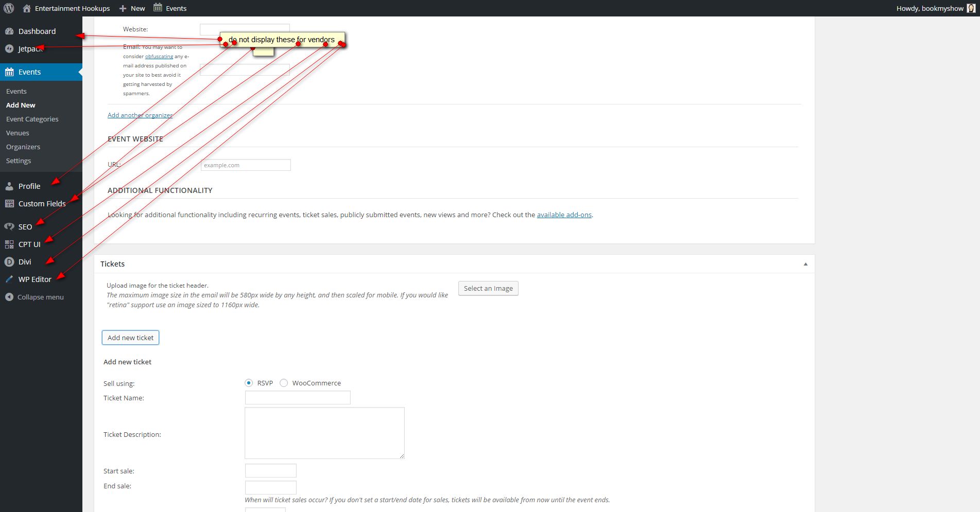This screenshot has height=512, width=980.
Task: Open Event Categories in the sidebar
Action: pyautogui.click(x=32, y=119)
